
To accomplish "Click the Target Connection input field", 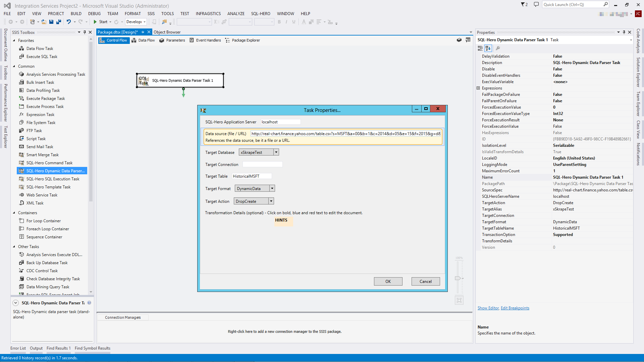I will click(x=262, y=164).
